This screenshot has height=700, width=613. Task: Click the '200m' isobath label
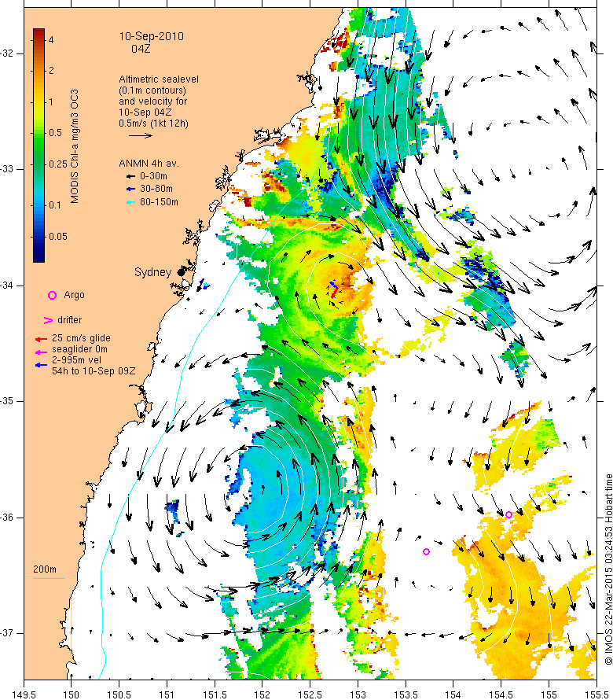45,569
